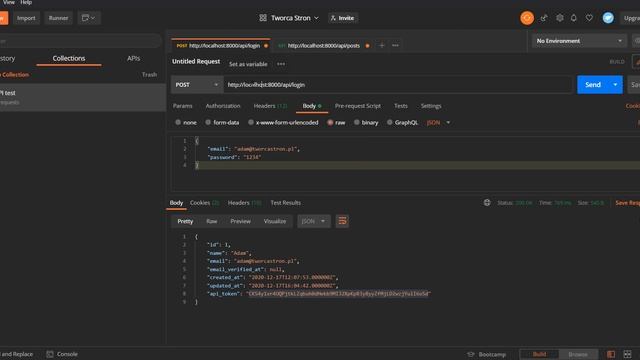
Task: Open the Test Results tab
Action: tap(285, 202)
